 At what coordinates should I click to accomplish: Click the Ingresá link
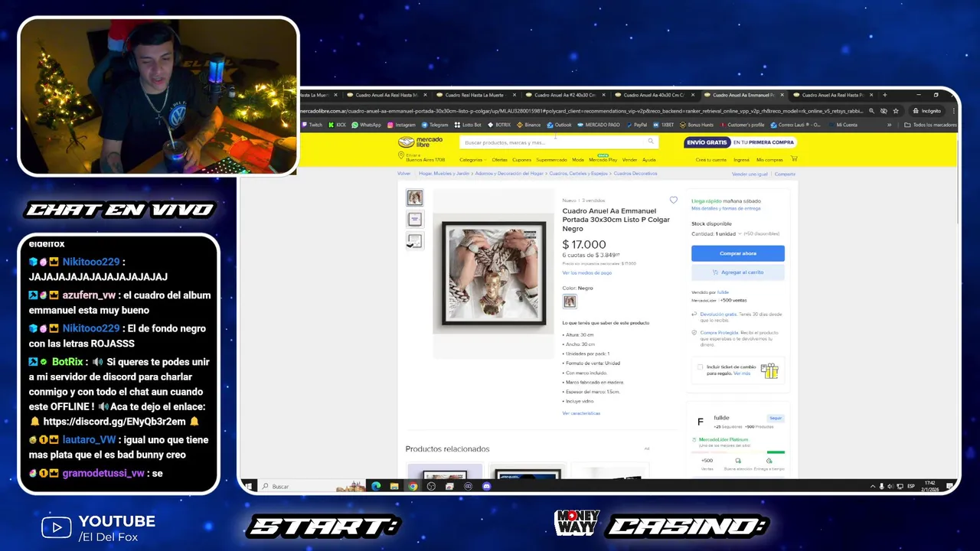coord(741,160)
